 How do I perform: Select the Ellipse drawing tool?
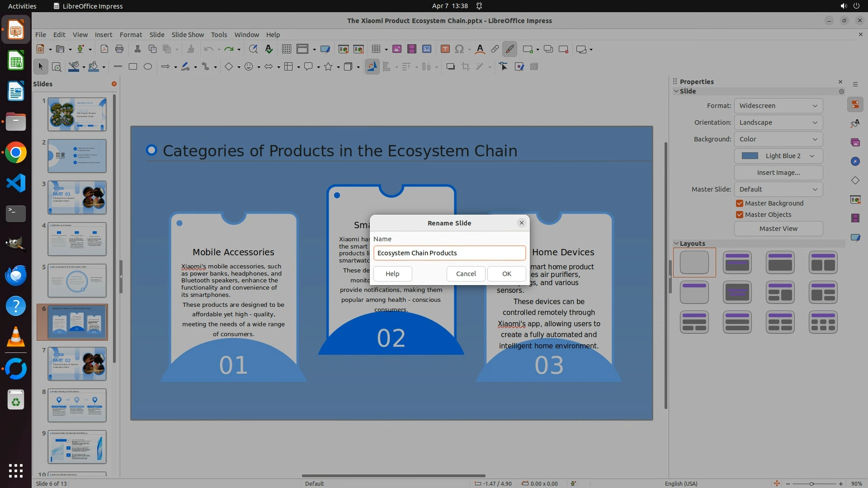click(148, 67)
